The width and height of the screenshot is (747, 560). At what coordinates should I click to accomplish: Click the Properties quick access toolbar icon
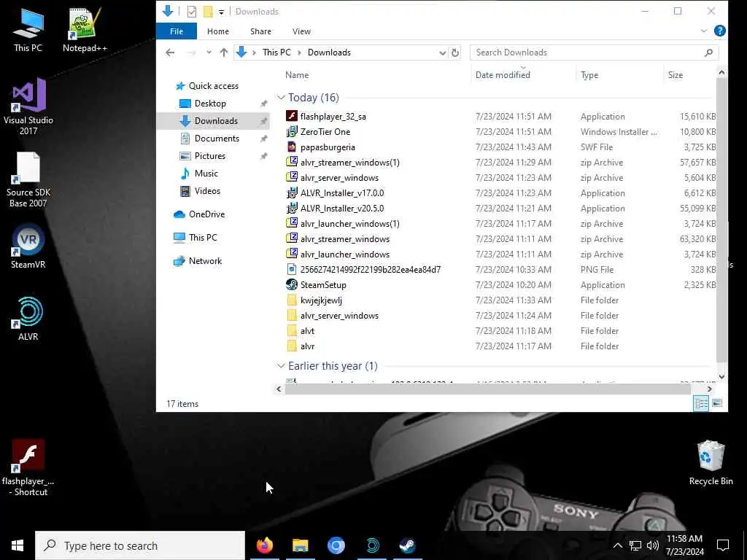point(192,12)
